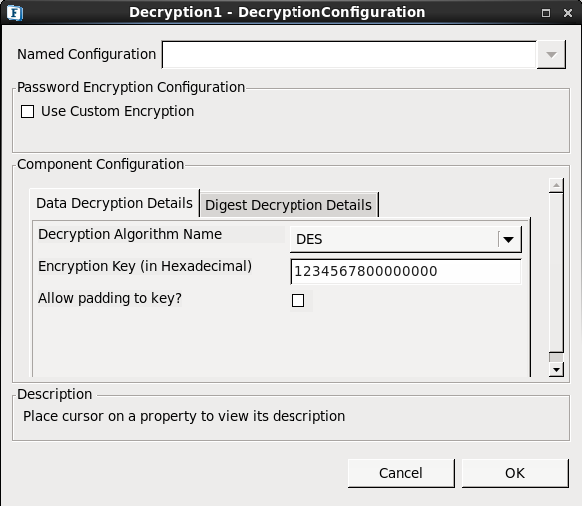This screenshot has width=582, height=506.
Task: Open the Named Configuration dropdown arrow
Action: (x=551, y=55)
